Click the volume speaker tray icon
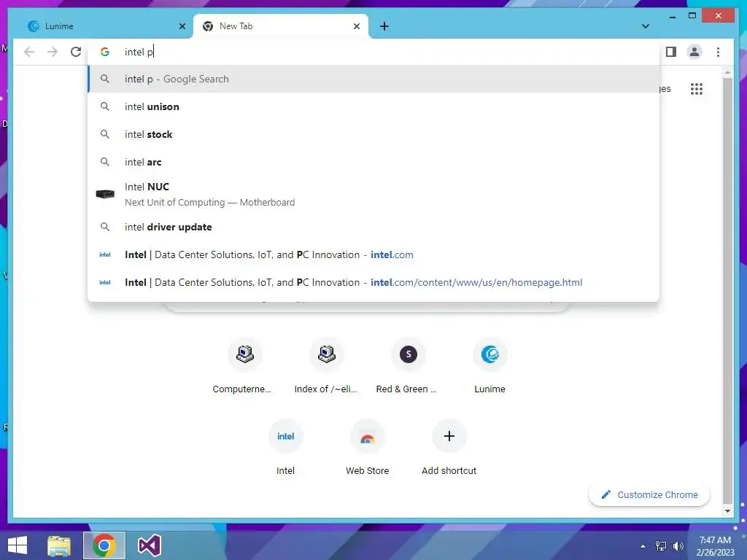 click(x=678, y=546)
